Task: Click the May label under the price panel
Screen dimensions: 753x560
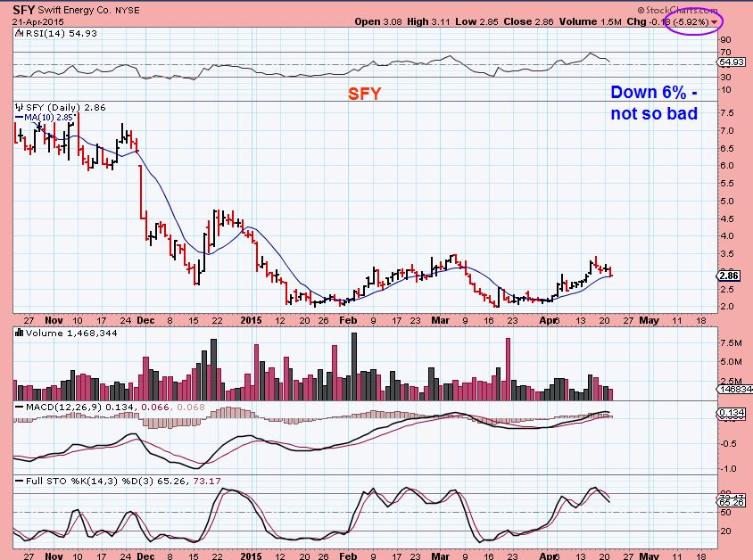Action: point(649,320)
